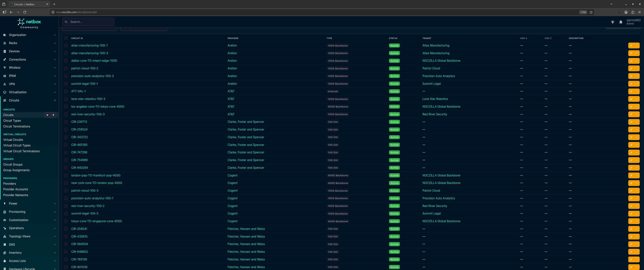The width and height of the screenshot is (644, 270).
Task: Reload the page with the refresh icon
Action: tap(25, 12)
